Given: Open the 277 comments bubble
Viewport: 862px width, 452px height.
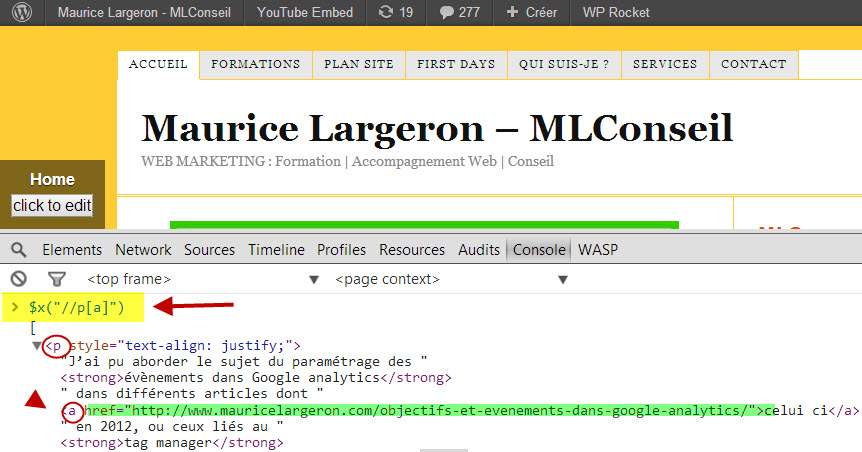Looking at the screenshot, I should pyautogui.click(x=460, y=12).
